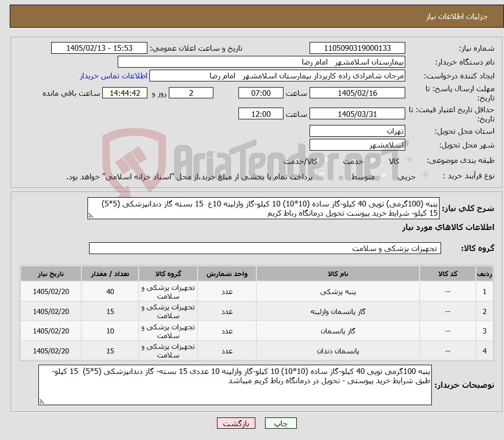This screenshot has height=440, width=504.
Task: Click the گاز پانسمان cell in row 3
Action: click(338, 331)
